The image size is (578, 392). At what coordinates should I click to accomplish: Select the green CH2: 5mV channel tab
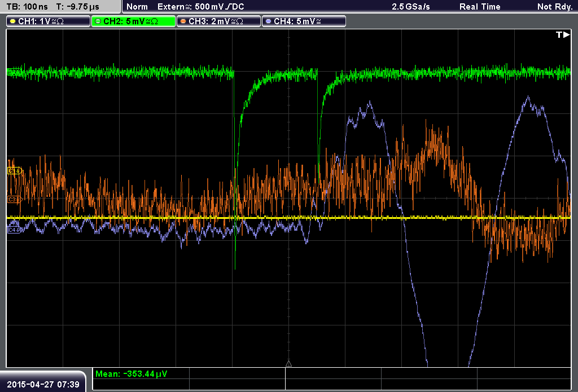coord(133,21)
